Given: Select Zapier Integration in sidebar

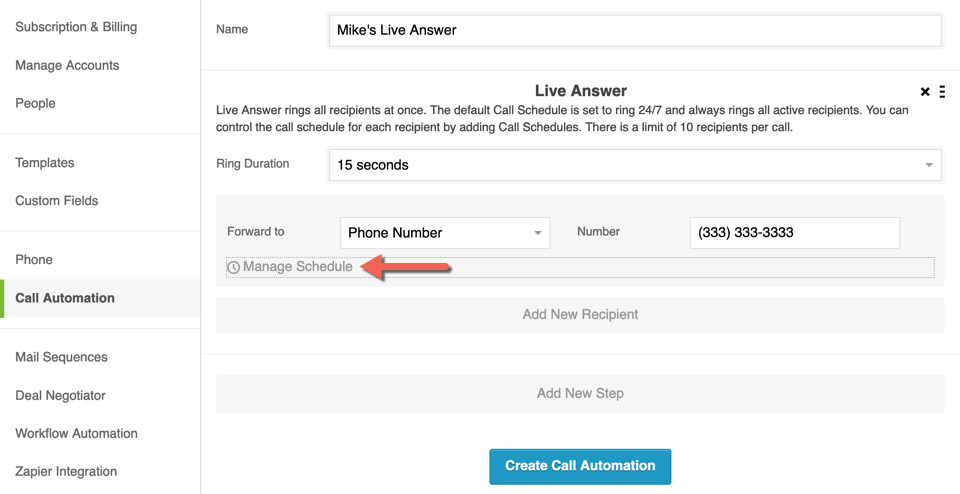Looking at the screenshot, I should 66,472.
